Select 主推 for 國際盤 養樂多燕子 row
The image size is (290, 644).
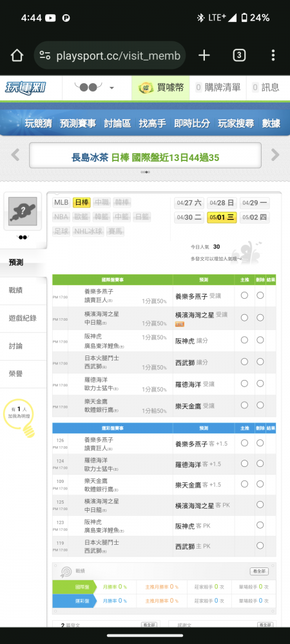coord(244,296)
